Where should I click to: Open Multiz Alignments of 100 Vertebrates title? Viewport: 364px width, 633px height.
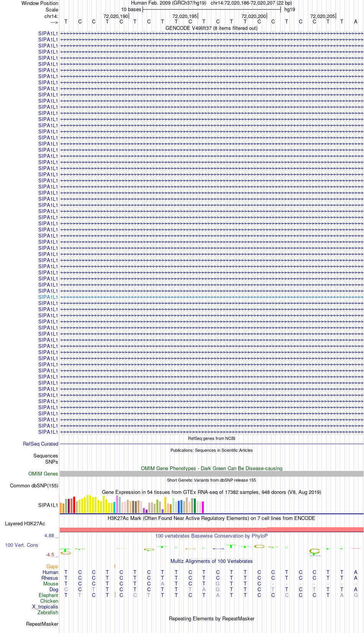pos(212,561)
